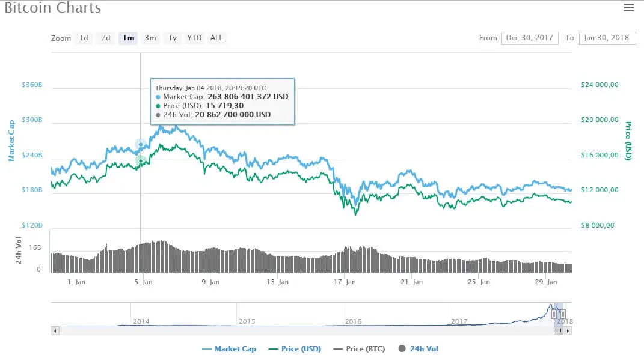
Task: Click the navigator right range handle
Action: point(563,314)
